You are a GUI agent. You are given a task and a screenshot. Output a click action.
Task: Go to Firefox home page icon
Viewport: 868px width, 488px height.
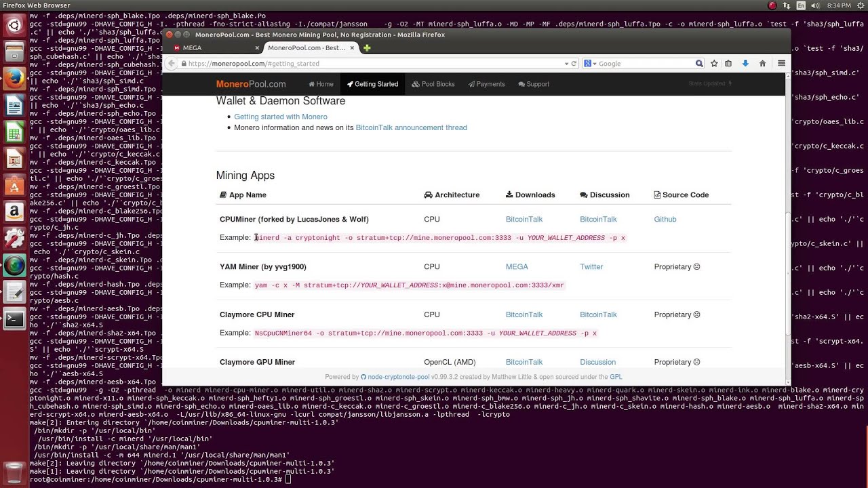(x=762, y=63)
